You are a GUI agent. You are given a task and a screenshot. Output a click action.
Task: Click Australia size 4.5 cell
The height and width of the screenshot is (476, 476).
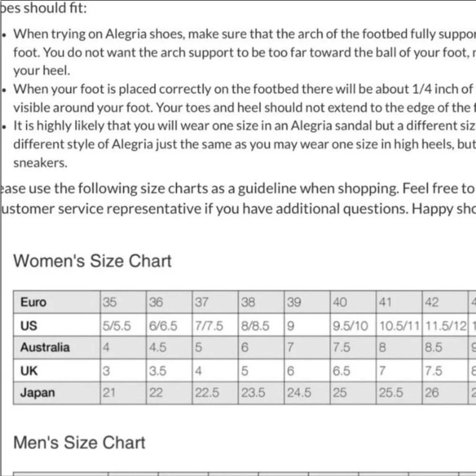tap(169, 347)
